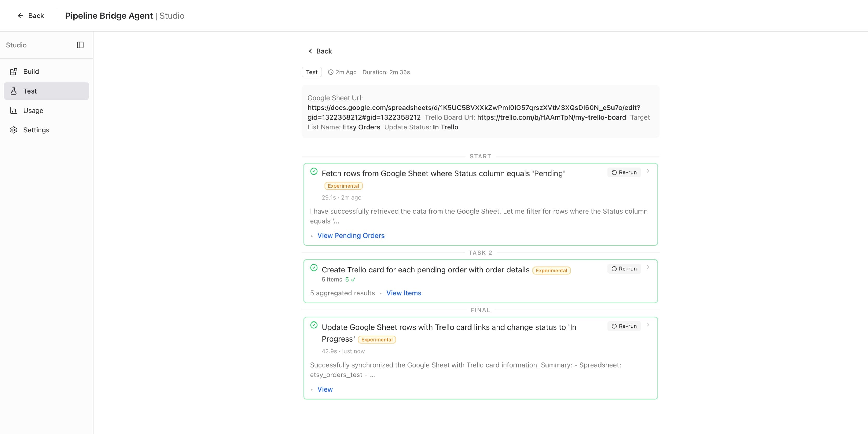Expand details of the Fetch rows task
The height and width of the screenshot is (434, 868).
click(648, 171)
